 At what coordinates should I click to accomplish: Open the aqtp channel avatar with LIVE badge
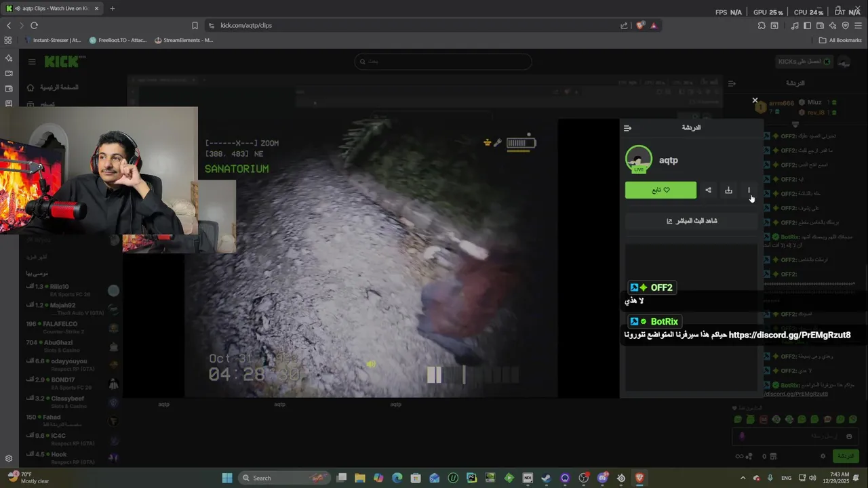[x=638, y=160]
